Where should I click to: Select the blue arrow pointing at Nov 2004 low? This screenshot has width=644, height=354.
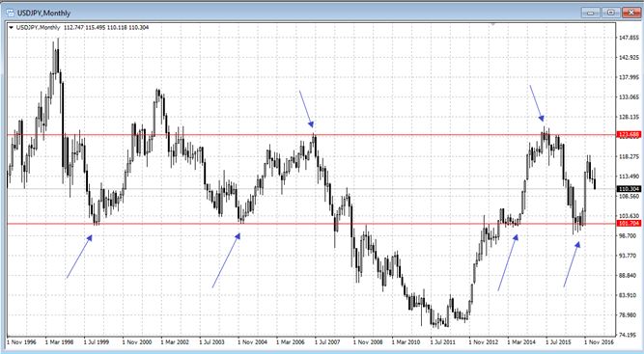coord(226,260)
